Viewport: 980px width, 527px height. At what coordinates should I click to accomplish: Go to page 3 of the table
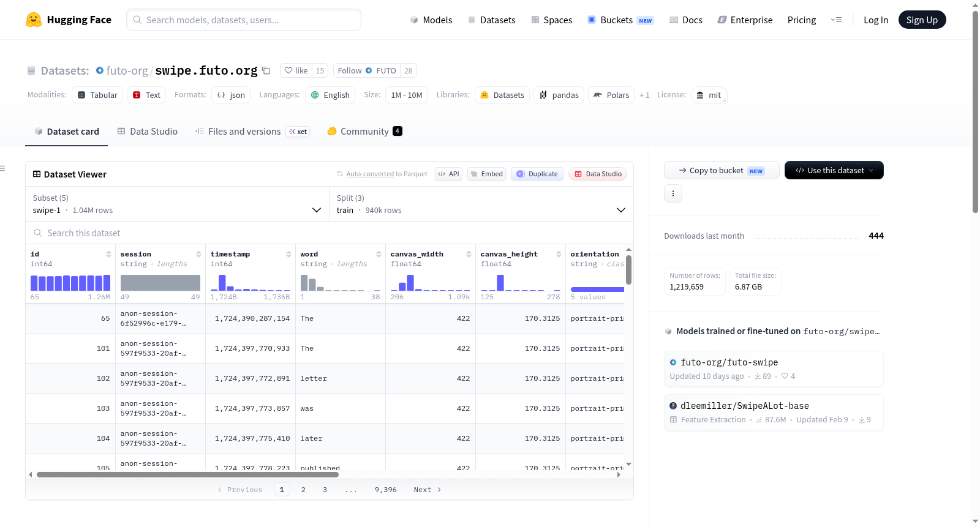[x=325, y=490]
